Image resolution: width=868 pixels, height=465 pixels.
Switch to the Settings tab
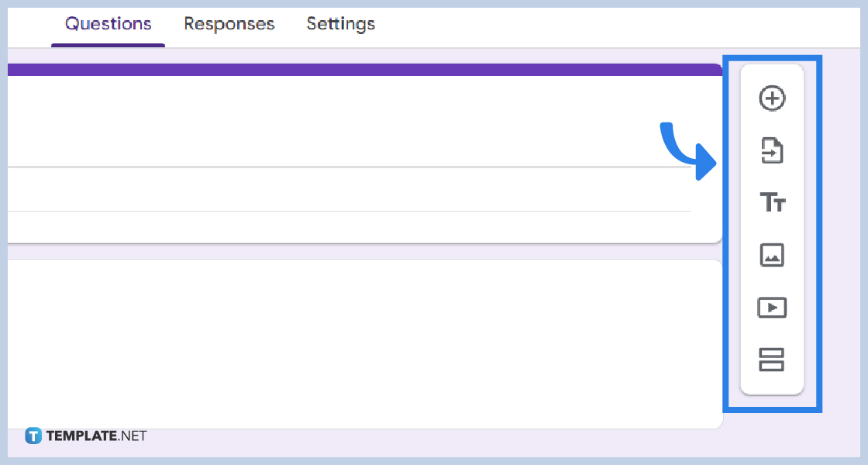pos(340,24)
